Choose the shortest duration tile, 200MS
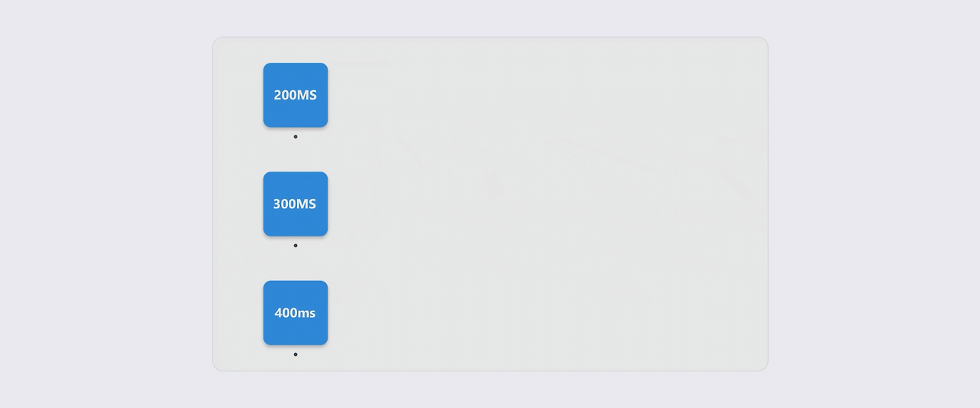This screenshot has height=408, width=980. pos(296,95)
